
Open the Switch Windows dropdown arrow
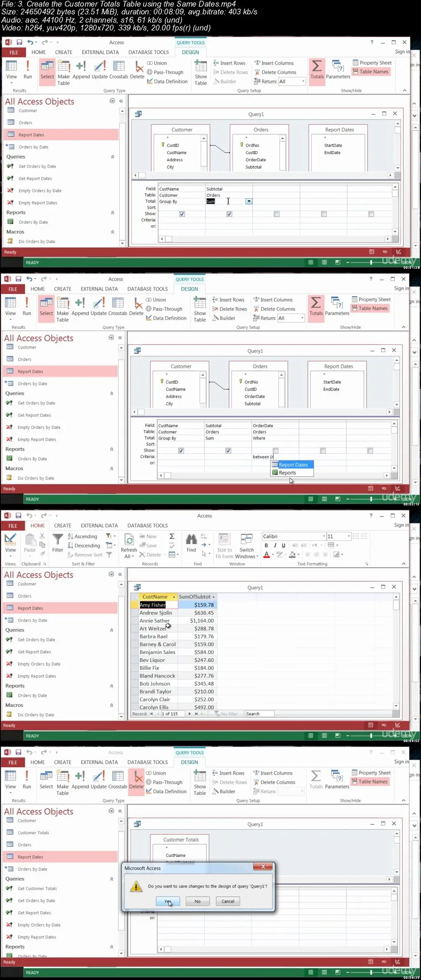pyautogui.click(x=257, y=556)
